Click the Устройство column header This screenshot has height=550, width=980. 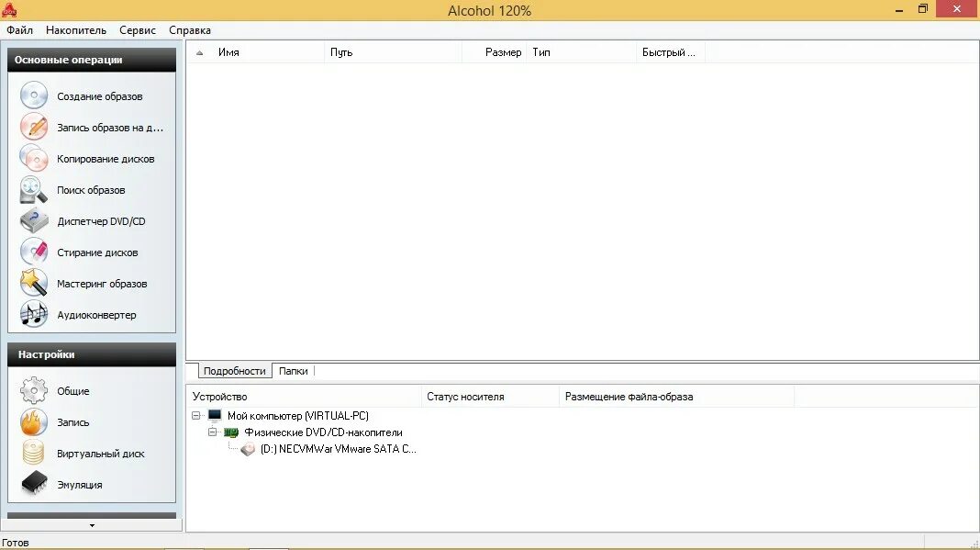305,397
